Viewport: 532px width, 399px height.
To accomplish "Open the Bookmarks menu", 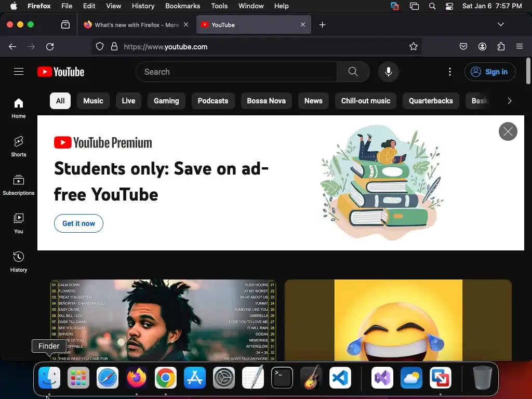I will tap(182, 6).
